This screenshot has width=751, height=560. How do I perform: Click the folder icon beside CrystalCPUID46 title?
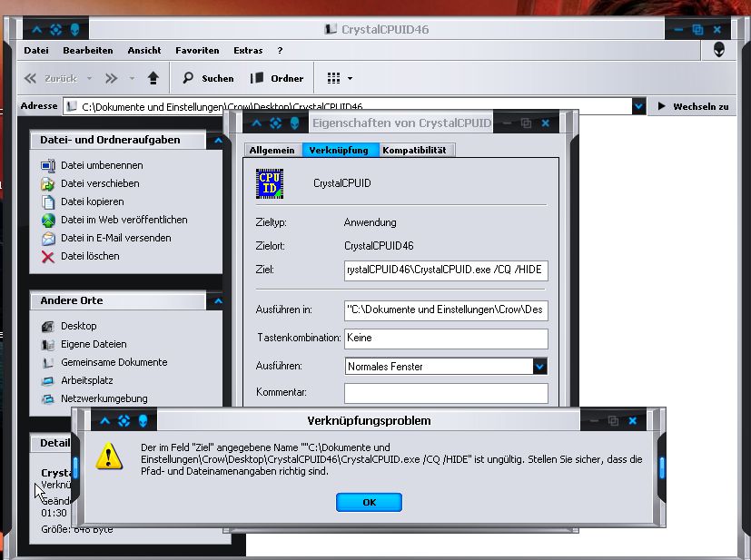[x=331, y=29]
